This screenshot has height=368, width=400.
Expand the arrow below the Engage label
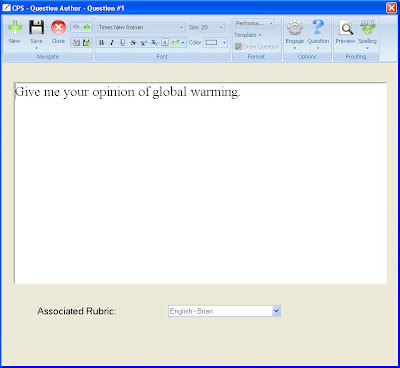point(295,48)
